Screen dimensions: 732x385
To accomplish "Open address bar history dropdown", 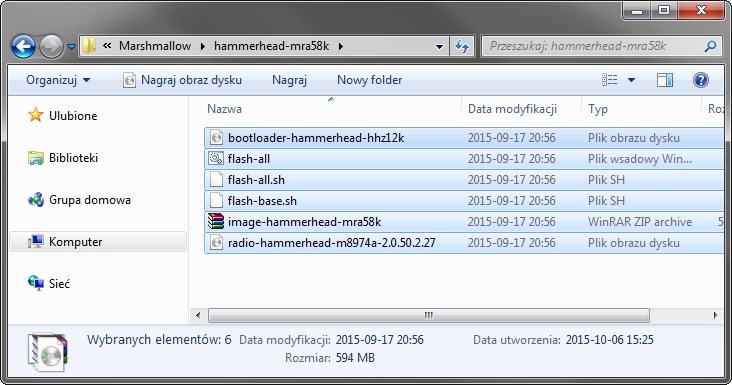I will point(439,46).
